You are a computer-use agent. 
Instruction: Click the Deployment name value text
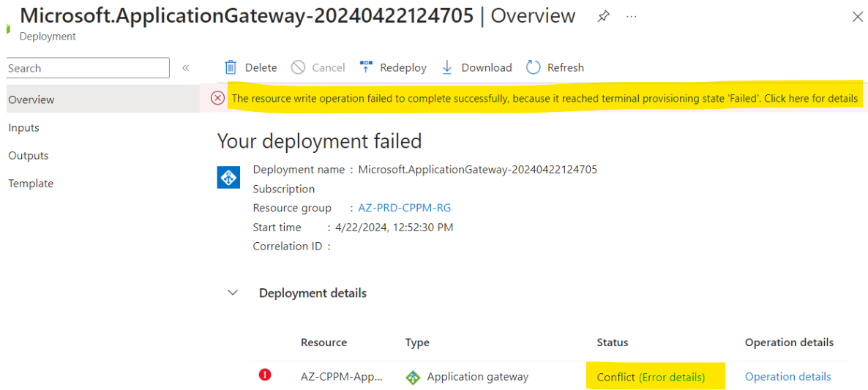(x=478, y=170)
